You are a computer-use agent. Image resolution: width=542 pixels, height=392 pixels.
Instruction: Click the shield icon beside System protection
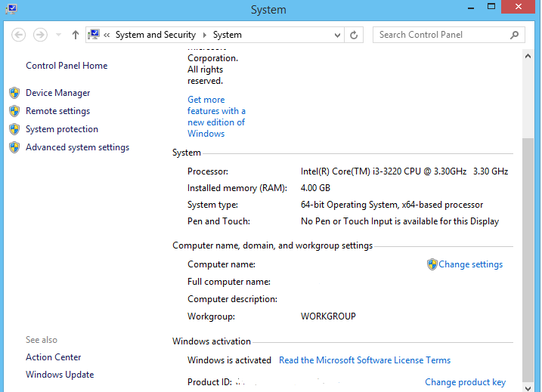point(14,129)
